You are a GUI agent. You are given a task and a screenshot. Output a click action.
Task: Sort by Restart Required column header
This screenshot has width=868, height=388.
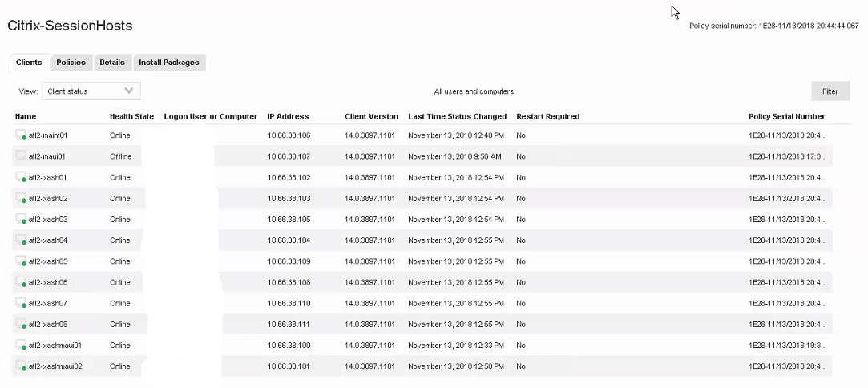548,117
